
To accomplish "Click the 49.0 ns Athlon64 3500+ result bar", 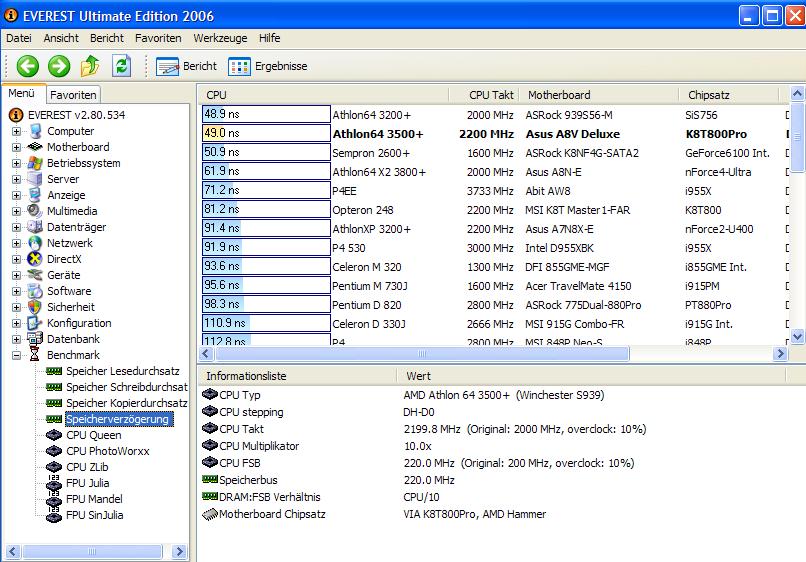I will coord(266,133).
